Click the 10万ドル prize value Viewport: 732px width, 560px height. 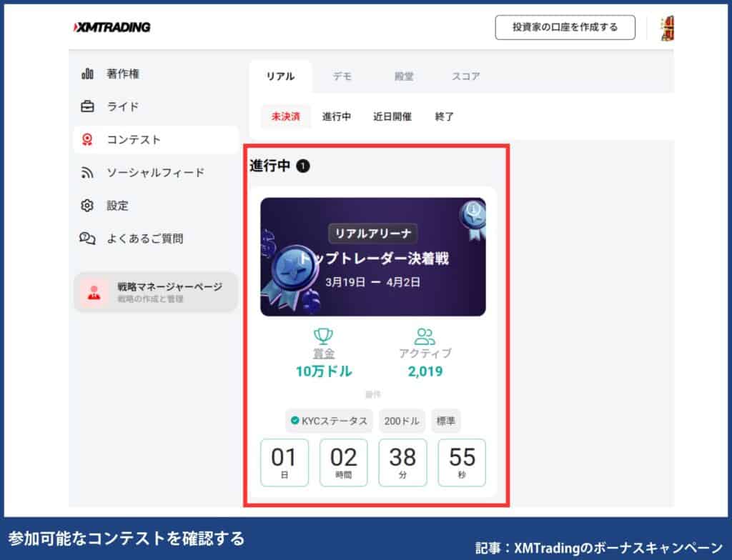point(324,371)
